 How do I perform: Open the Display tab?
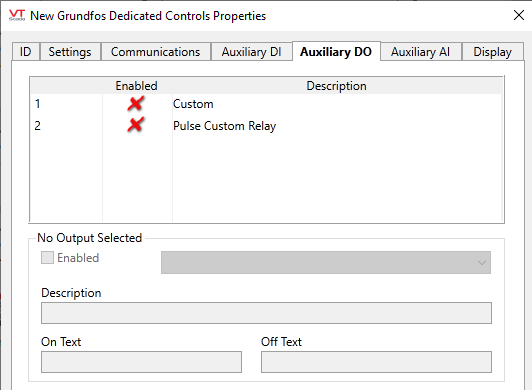(493, 52)
